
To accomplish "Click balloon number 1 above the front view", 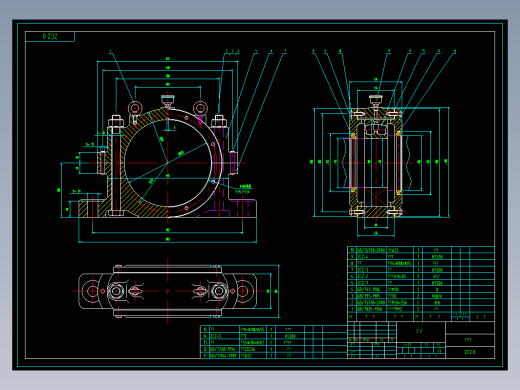I will pyautogui.click(x=110, y=51).
